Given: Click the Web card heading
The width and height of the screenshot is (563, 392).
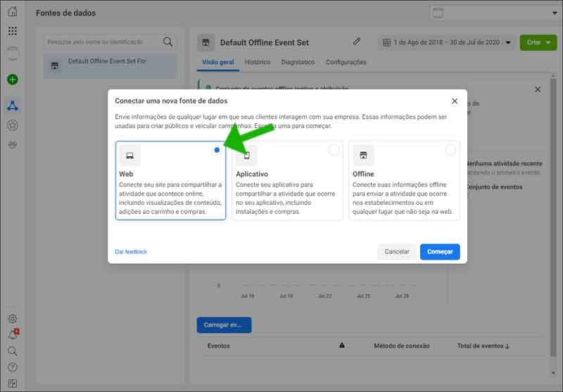Looking at the screenshot, I should tap(126, 174).
